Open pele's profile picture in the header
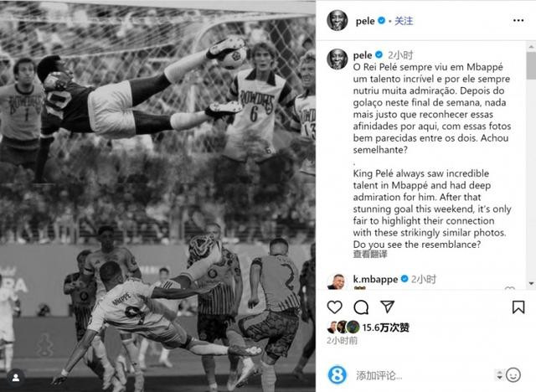The width and height of the screenshot is (536, 392). pos(338,20)
